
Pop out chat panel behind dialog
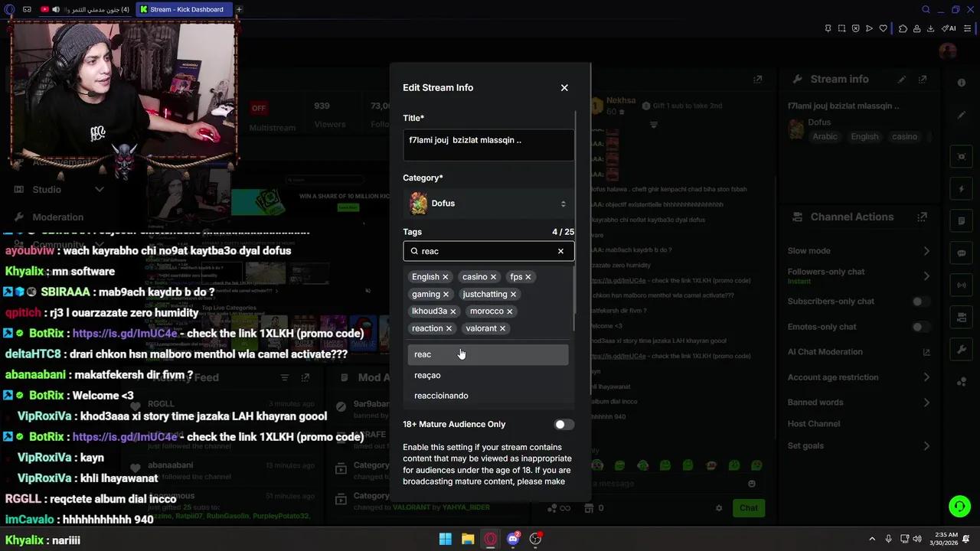click(757, 79)
